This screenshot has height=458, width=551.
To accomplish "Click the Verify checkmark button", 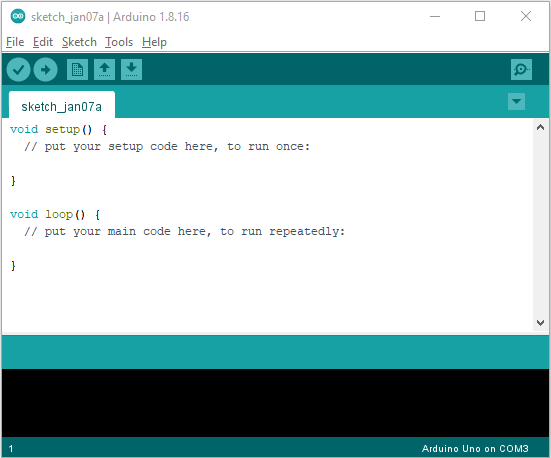I will point(18,70).
